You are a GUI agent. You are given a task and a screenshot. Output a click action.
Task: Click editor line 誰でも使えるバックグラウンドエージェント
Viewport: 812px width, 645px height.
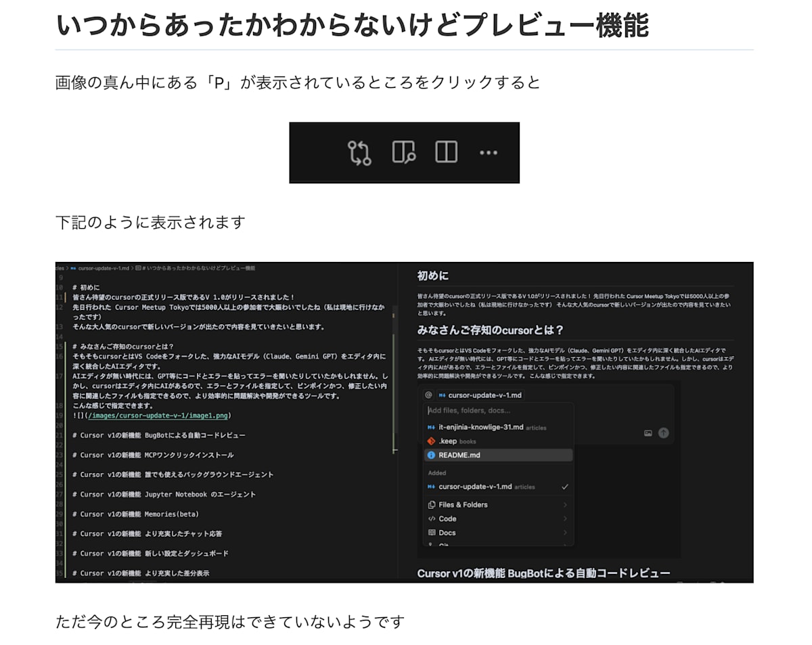[173, 474]
